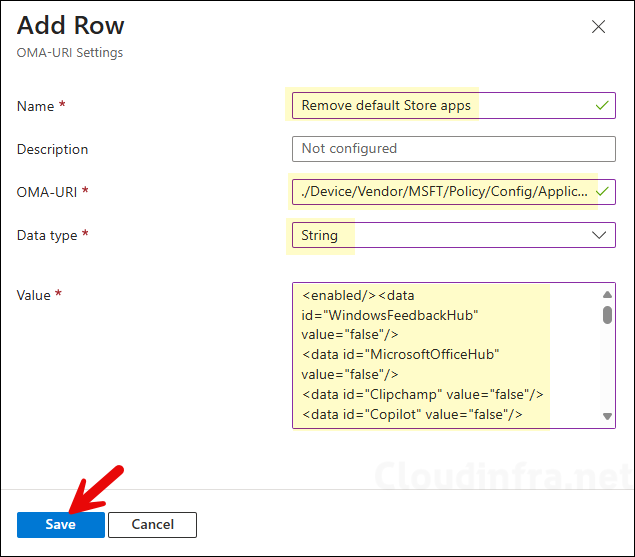
Task: Select the OMA-URI path input
Action: pos(440,191)
